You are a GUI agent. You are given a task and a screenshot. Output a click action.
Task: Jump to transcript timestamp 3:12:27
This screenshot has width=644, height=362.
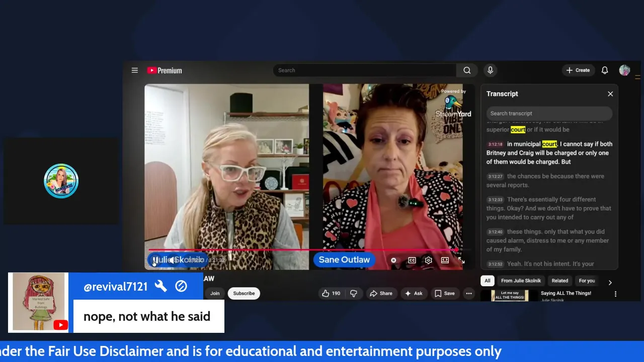[495, 176]
